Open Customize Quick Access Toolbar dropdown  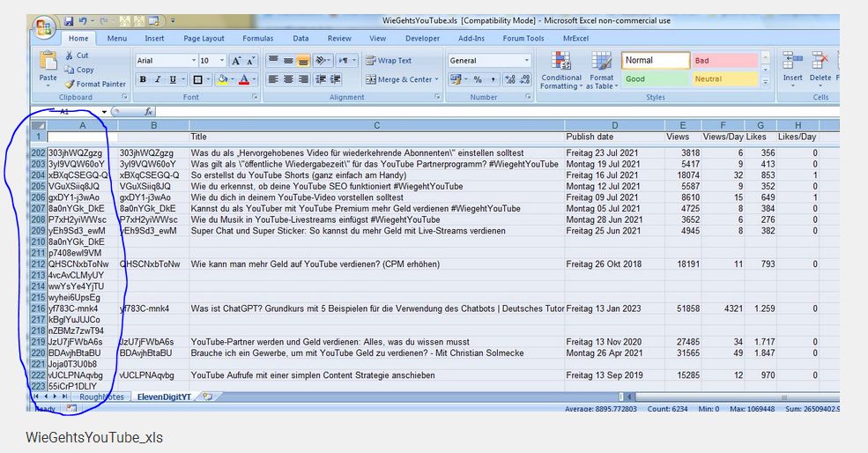[x=173, y=21]
